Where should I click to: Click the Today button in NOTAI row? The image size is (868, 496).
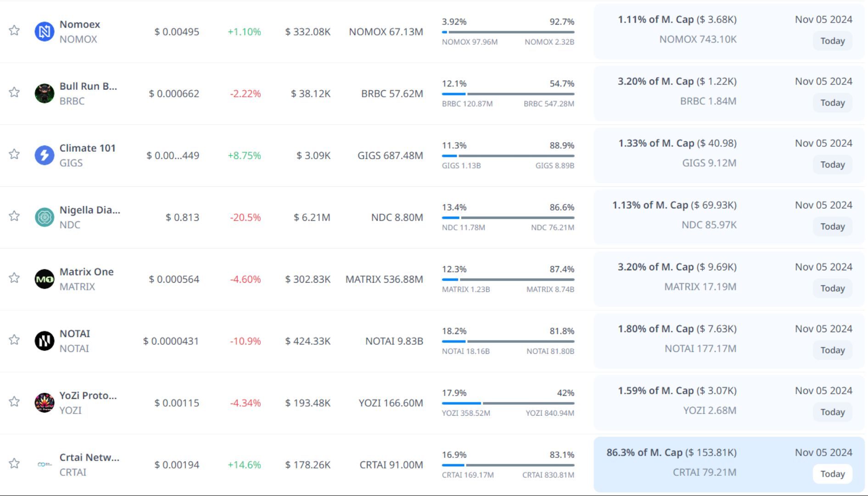[x=832, y=350]
